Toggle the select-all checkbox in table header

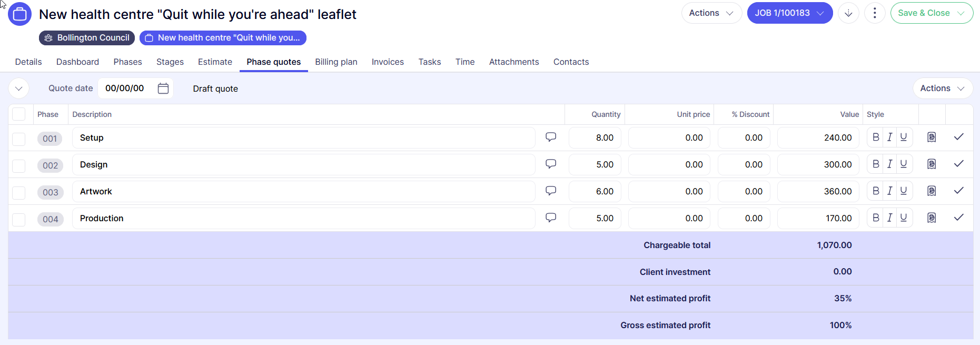coord(19,114)
